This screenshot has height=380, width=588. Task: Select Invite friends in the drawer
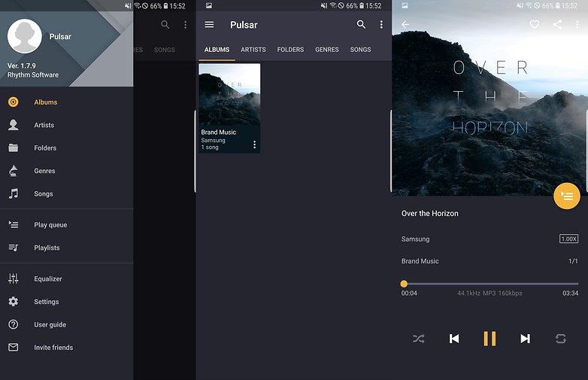click(x=66, y=348)
